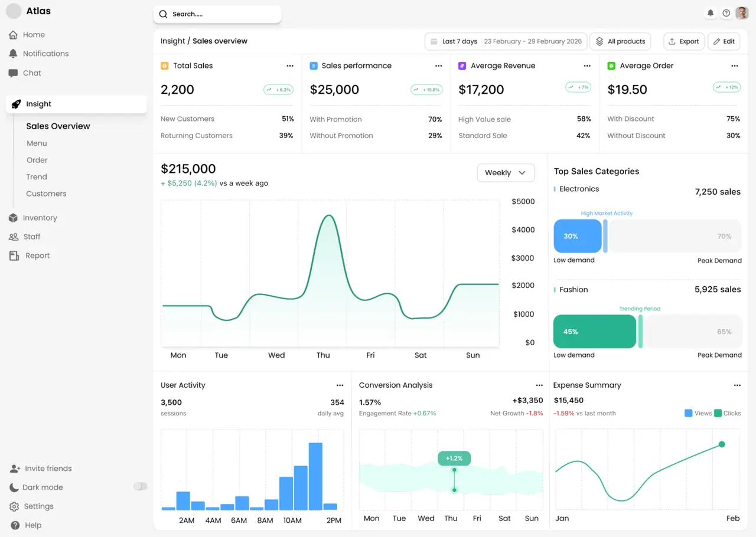Select Sales Overview submenu item
Image resolution: width=756 pixels, height=537 pixels.
58,126
